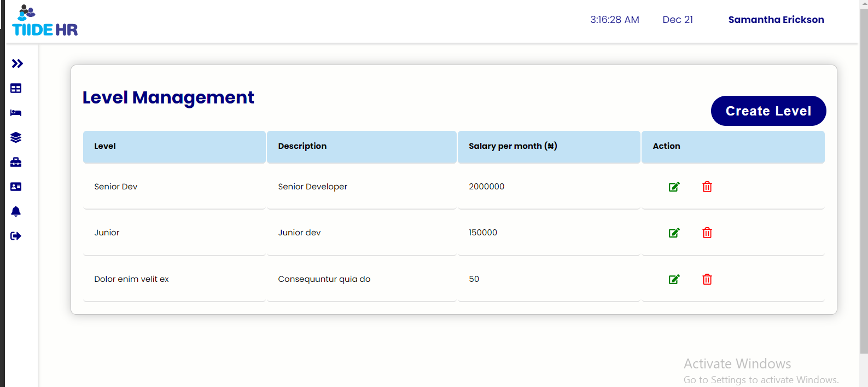Delete the Junior level row
Screen dimensions: 868x387
[x=707, y=233]
